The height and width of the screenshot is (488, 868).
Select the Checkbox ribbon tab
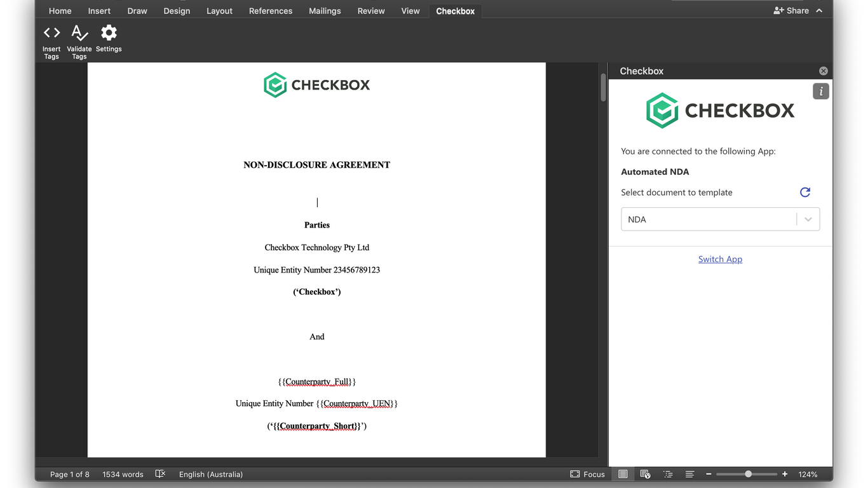pos(456,11)
